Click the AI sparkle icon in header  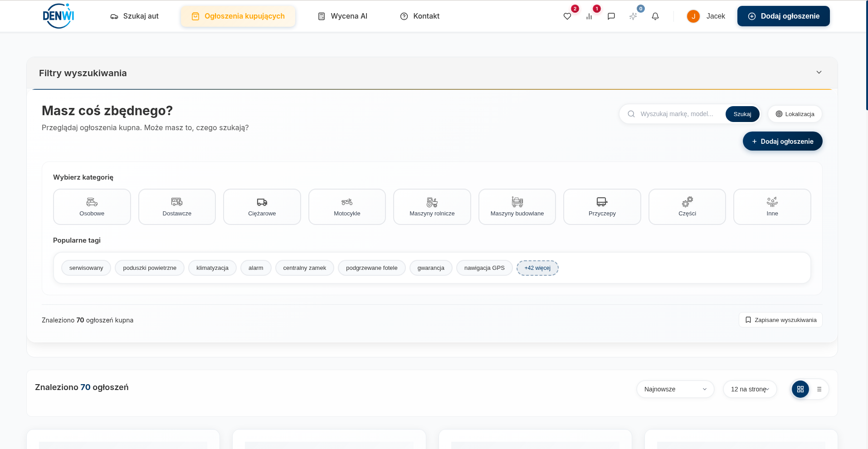[633, 16]
